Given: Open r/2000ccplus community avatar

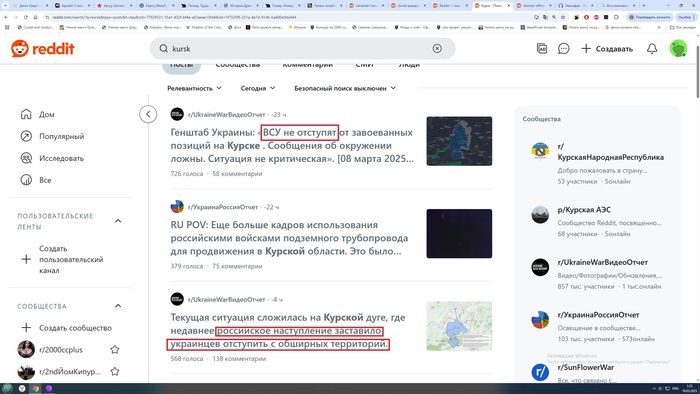Looking at the screenshot, I should coord(26,349).
